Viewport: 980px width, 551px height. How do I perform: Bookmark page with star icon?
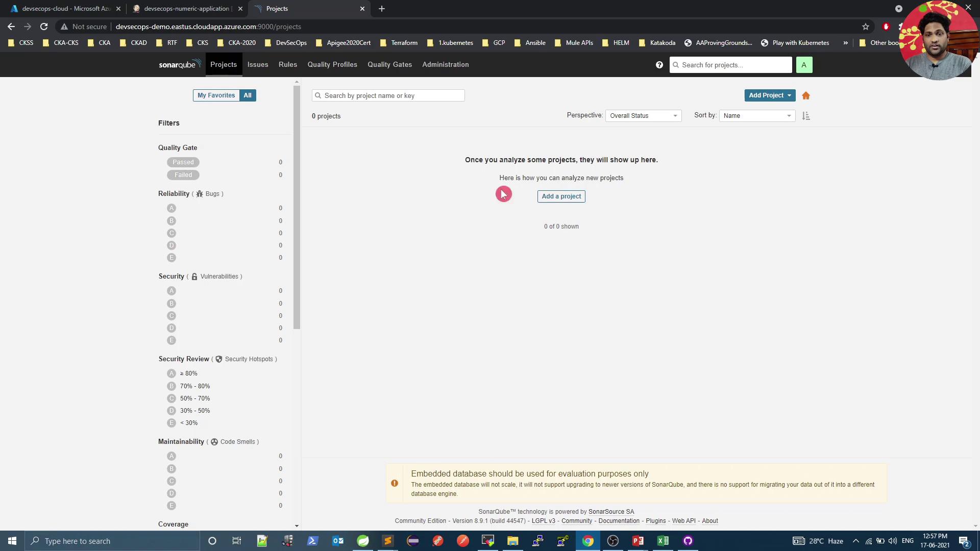(866, 27)
